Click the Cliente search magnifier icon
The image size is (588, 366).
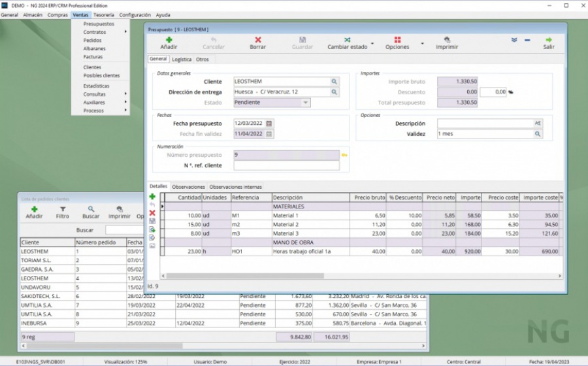[x=334, y=82]
